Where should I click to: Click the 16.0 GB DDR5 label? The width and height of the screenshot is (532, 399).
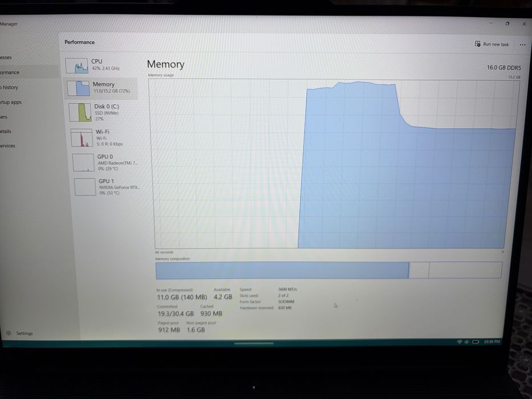coord(503,67)
